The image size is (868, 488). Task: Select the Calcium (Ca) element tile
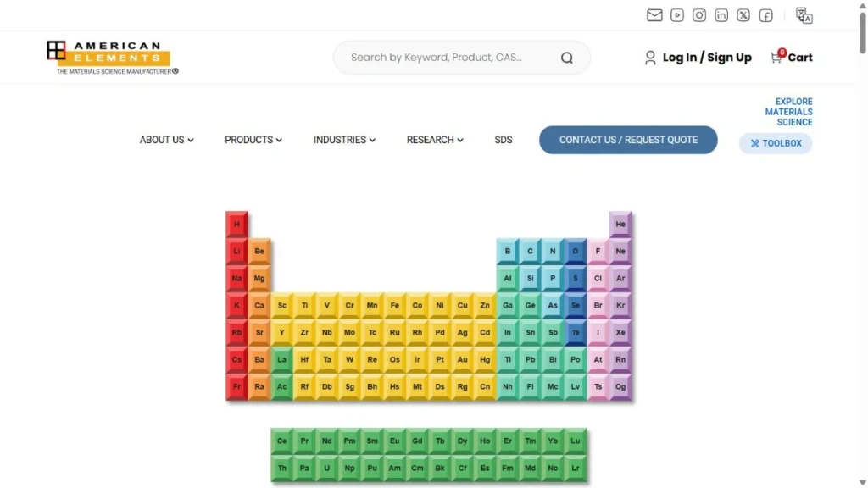(259, 305)
